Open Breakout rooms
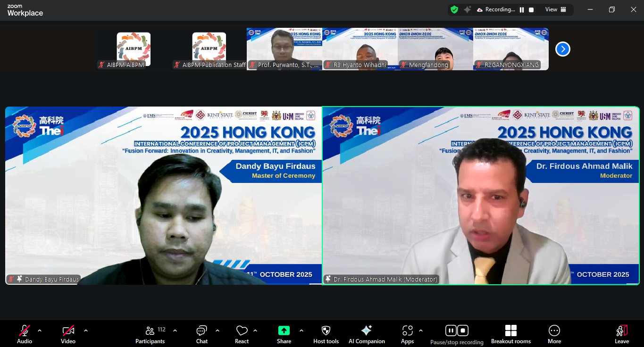Viewport: 644px width, 347px height. tap(510, 334)
